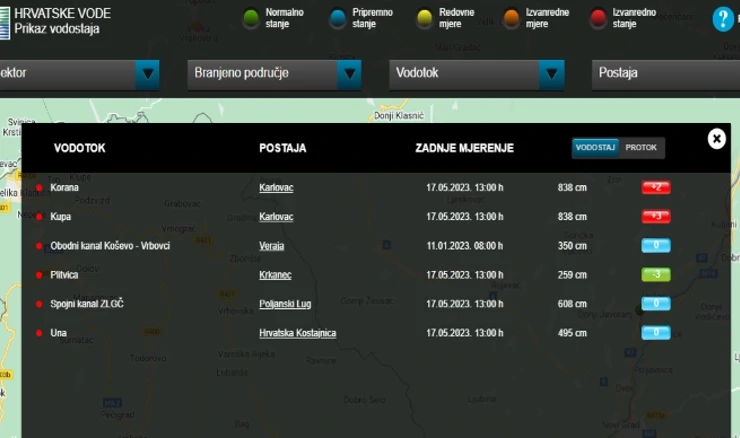Viewport: 740px width, 438px height.
Task: Open Karlovac station link for Kupa
Action: pos(276,217)
